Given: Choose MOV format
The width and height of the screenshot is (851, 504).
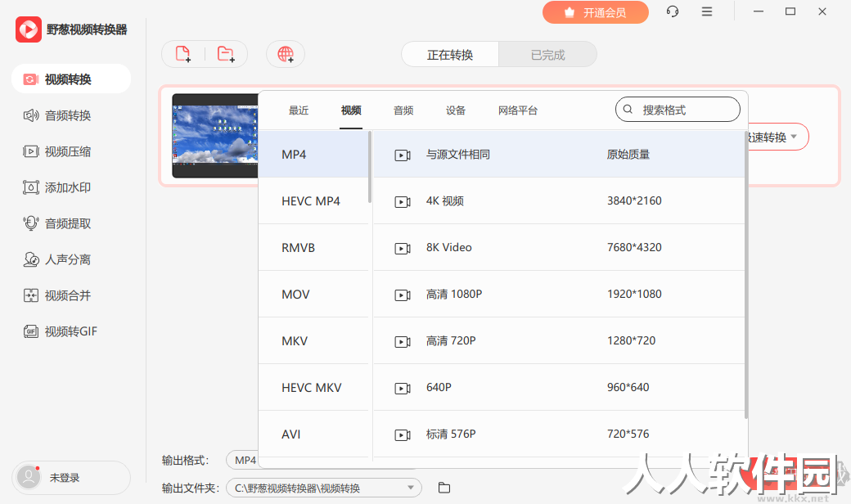Looking at the screenshot, I should 313,295.
